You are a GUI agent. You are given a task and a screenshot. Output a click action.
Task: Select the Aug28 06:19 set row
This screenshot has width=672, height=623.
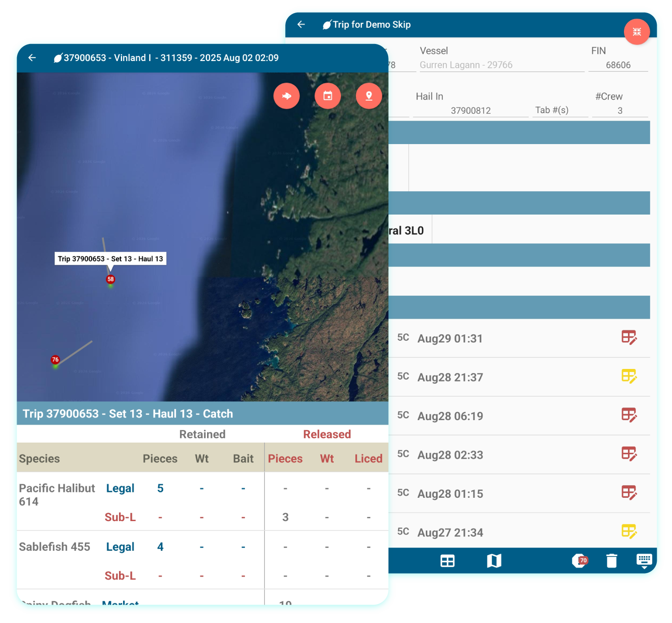(450, 416)
